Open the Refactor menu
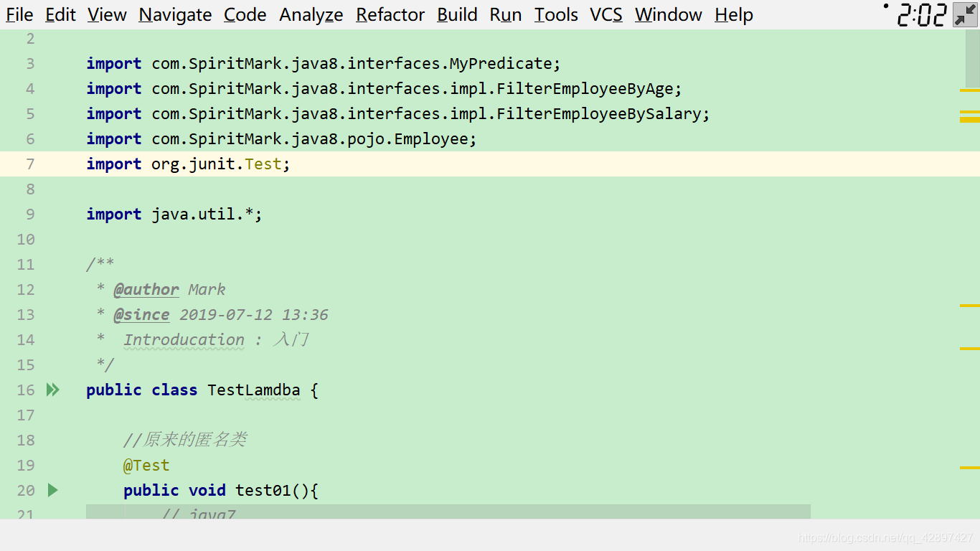 click(390, 14)
